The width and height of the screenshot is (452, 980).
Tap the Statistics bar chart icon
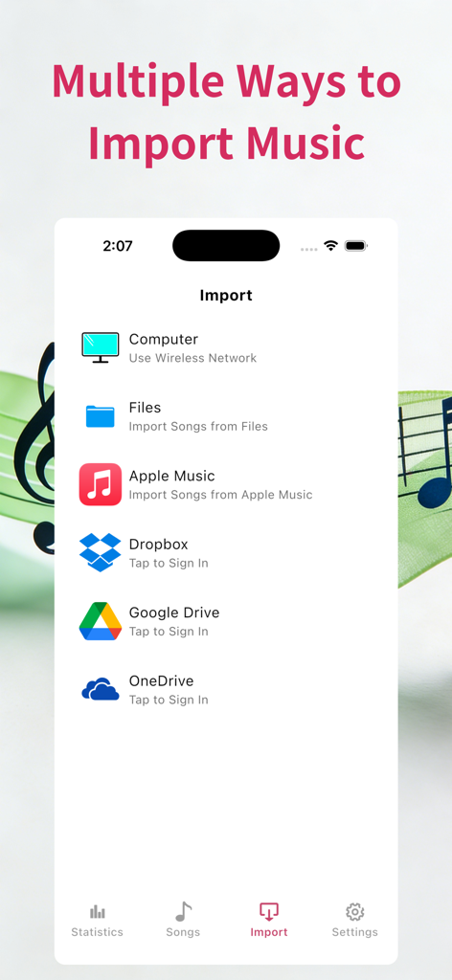[98, 911]
